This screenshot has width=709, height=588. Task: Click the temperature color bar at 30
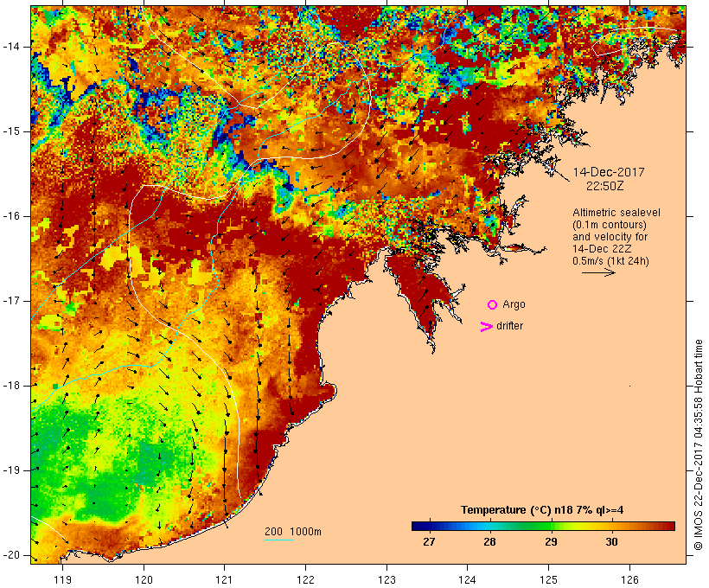click(612, 526)
